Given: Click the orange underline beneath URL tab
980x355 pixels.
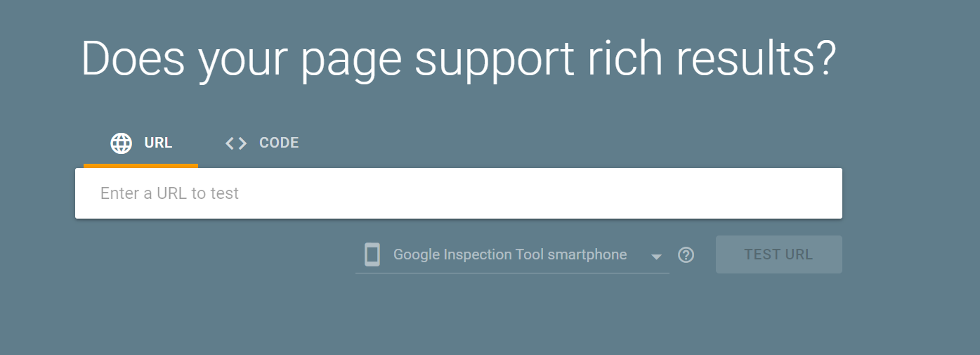Looking at the screenshot, I should pyautogui.click(x=141, y=166).
